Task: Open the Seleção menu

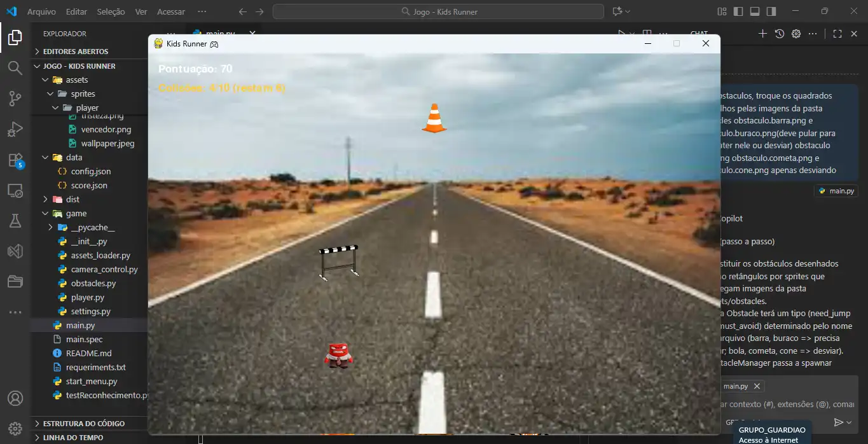Action: [x=111, y=11]
